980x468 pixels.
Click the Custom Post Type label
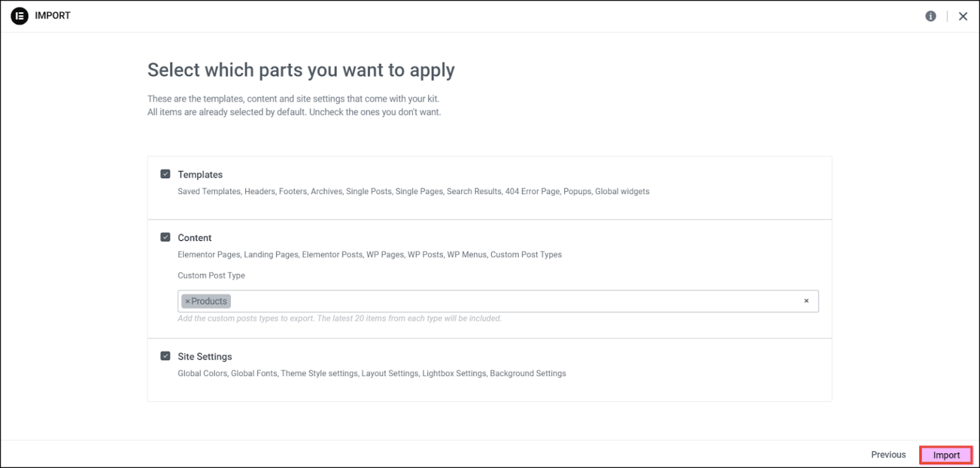211,276
